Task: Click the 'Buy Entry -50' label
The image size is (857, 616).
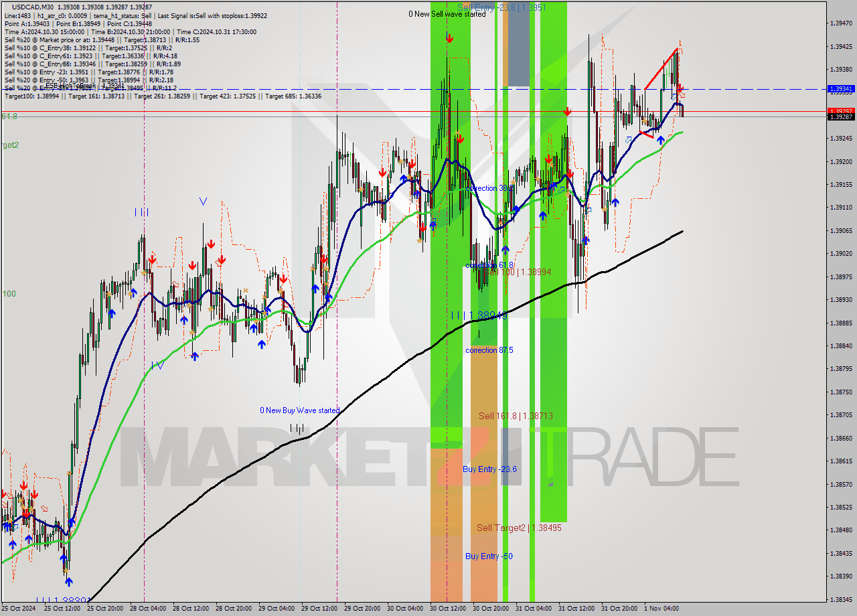Action: 489,556
